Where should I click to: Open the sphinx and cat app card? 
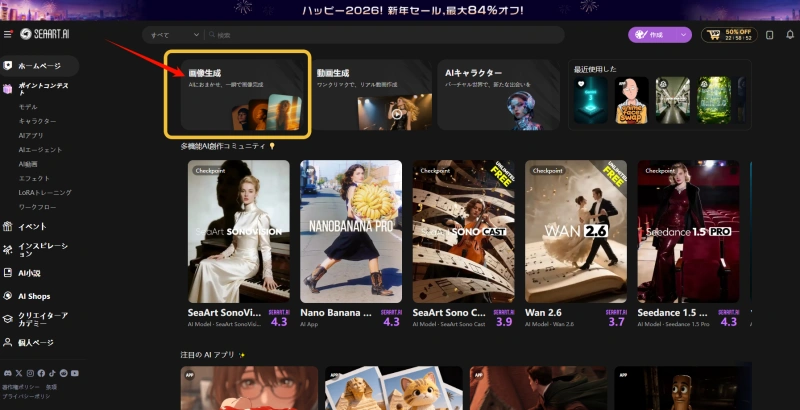(x=394, y=388)
